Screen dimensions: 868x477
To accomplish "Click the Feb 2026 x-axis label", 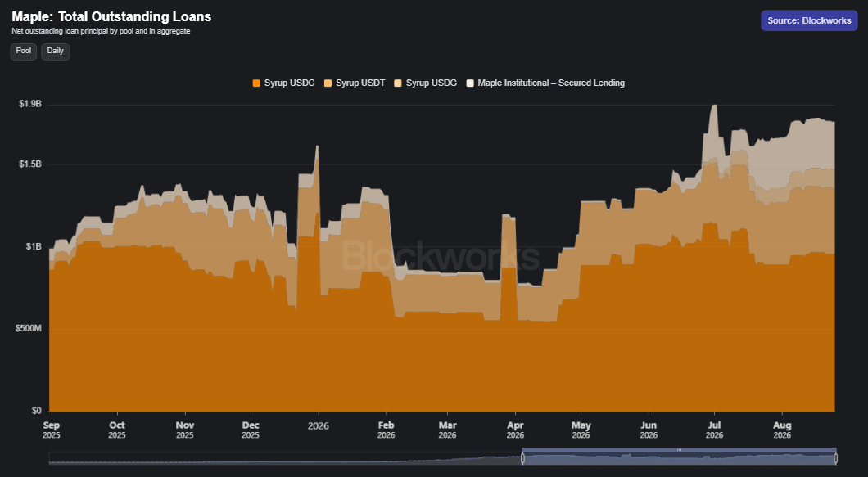I will click(x=386, y=430).
